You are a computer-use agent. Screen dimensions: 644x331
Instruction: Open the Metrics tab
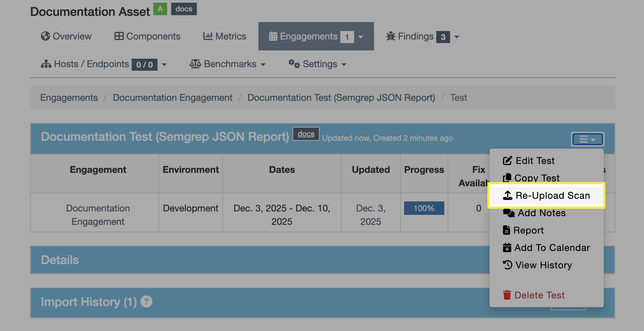(224, 37)
